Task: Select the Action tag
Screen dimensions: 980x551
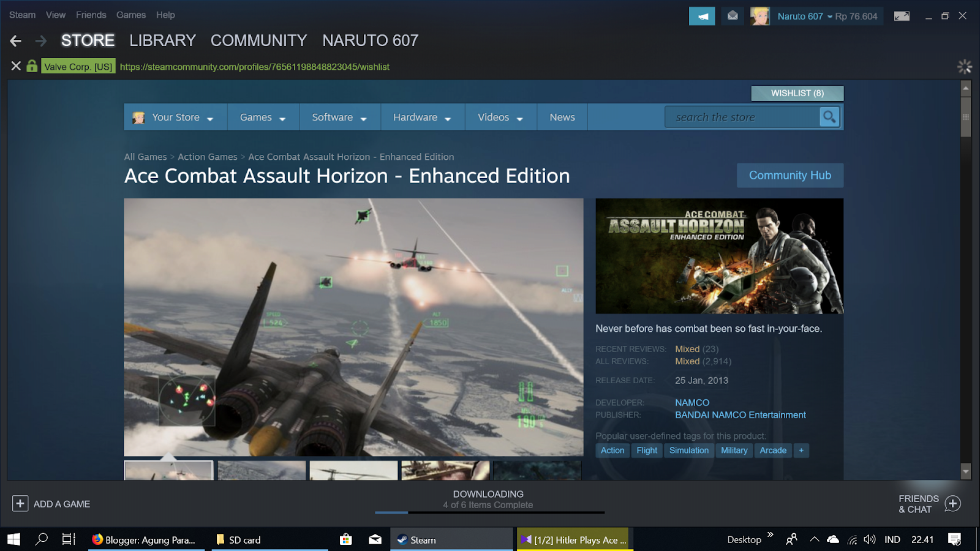Action: pyautogui.click(x=612, y=451)
